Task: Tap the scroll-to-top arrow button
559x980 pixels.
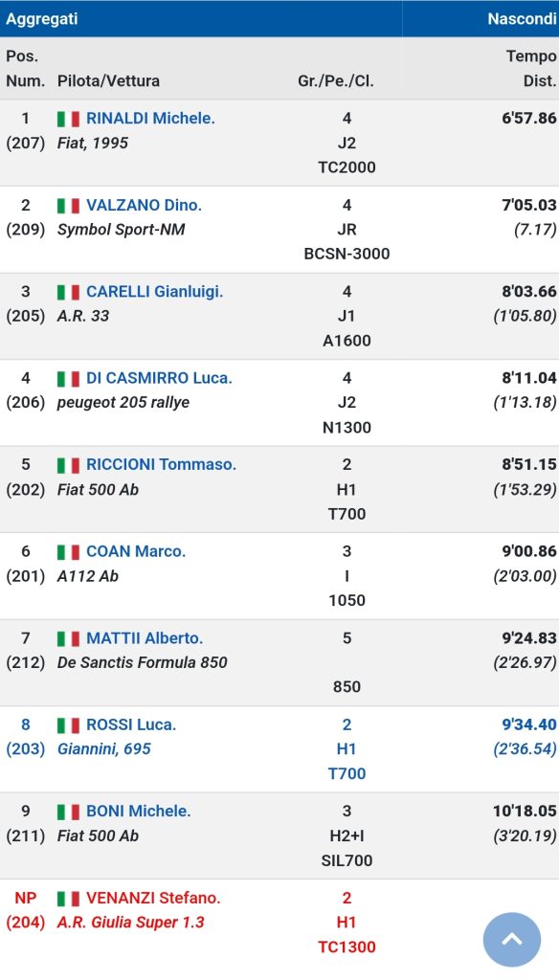Action: pos(511,940)
